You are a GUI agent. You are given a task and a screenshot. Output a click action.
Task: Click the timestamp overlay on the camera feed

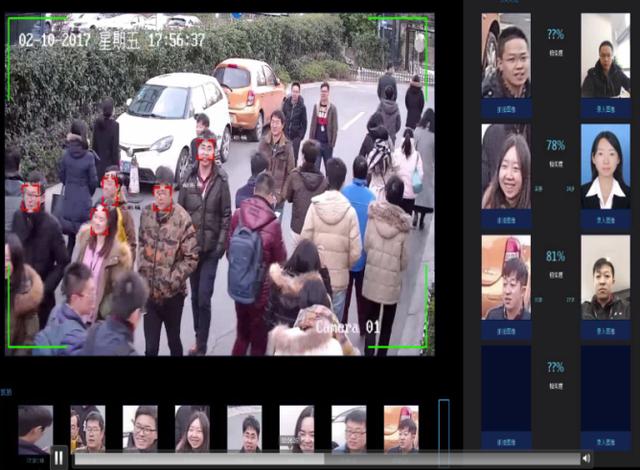pos(111,41)
